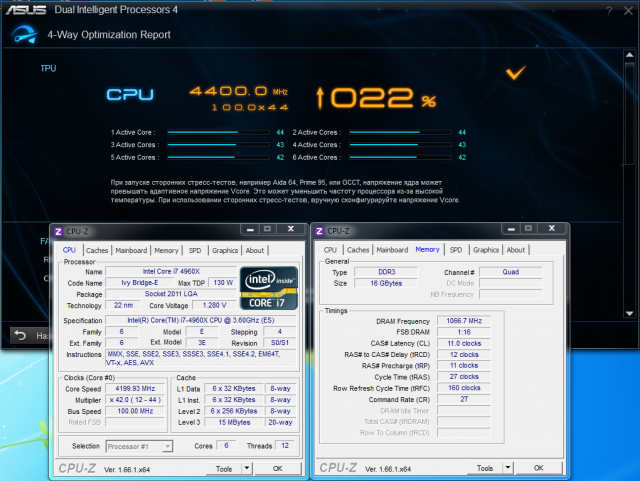Screen dimensions: 640x481
Task: Close the Dual Intelligent Processors 4 window
Action: (x=629, y=11)
